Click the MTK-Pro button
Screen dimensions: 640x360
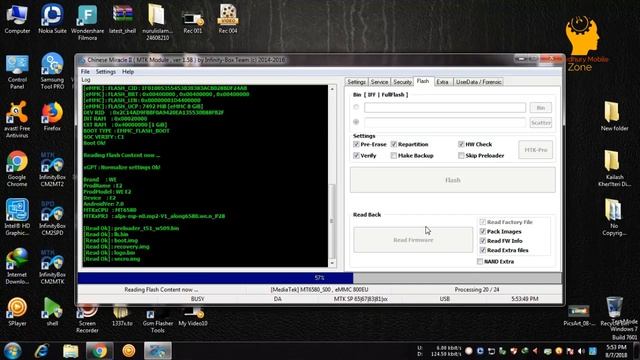click(536, 150)
